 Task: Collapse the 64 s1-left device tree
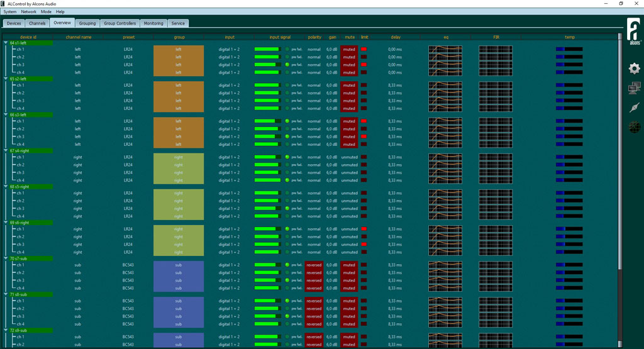pyautogui.click(x=6, y=43)
